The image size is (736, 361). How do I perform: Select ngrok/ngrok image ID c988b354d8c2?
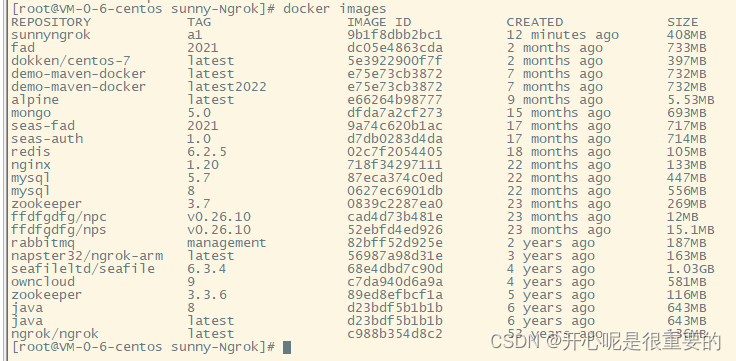[394, 334]
